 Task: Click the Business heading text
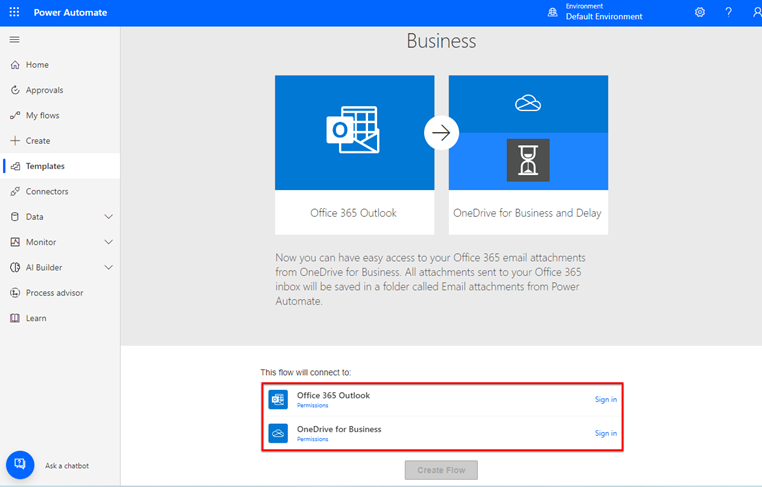441,41
